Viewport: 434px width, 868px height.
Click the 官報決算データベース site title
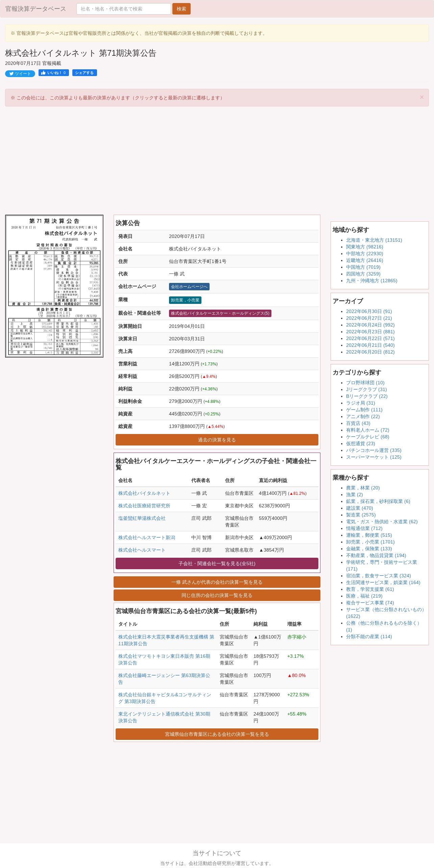click(35, 9)
